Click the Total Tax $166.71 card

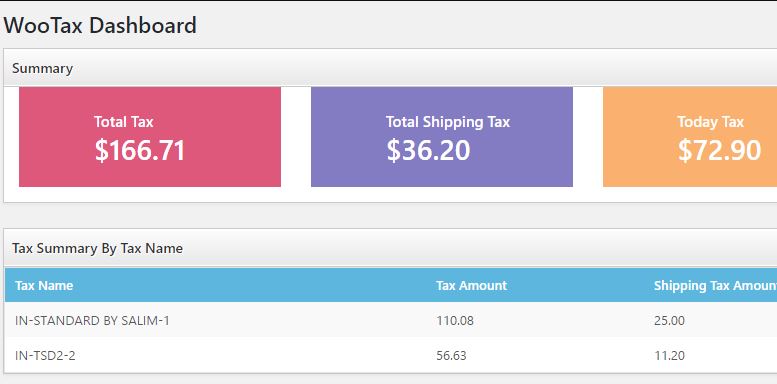coord(150,137)
